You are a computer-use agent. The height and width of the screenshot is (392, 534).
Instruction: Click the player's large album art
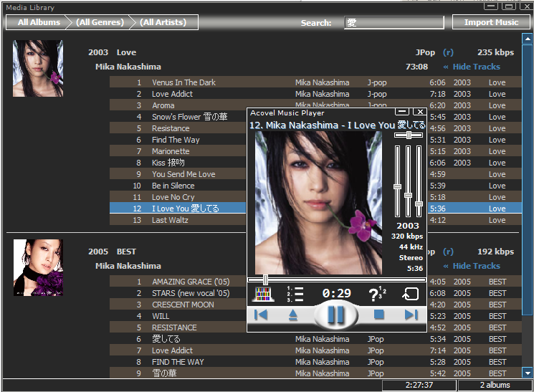pyautogui.click(x=318, y=203)
